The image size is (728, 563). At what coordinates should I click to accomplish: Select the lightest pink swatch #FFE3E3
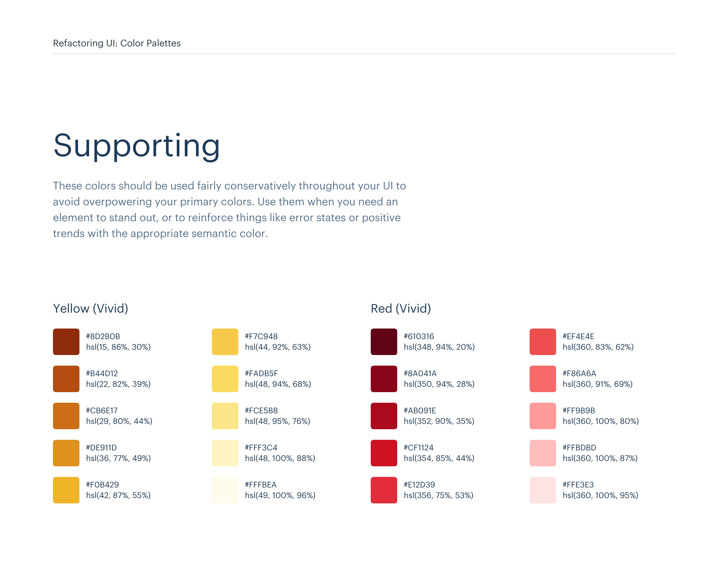pos(543,490)
